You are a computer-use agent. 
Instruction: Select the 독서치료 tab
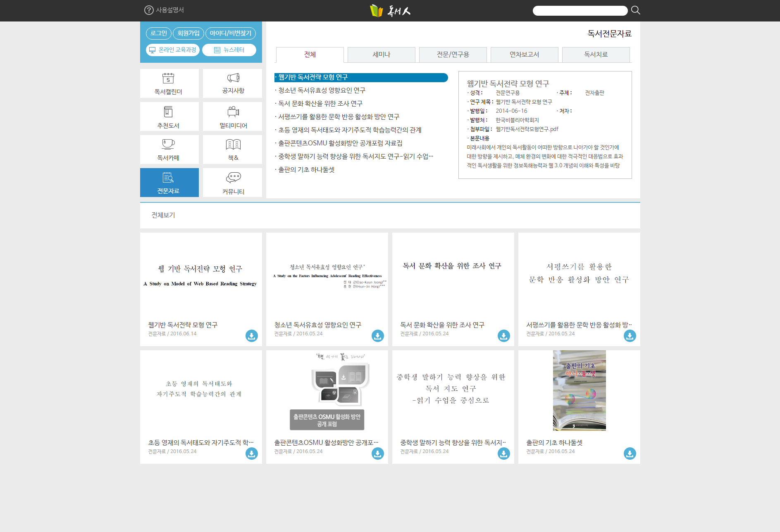(596, 55)
